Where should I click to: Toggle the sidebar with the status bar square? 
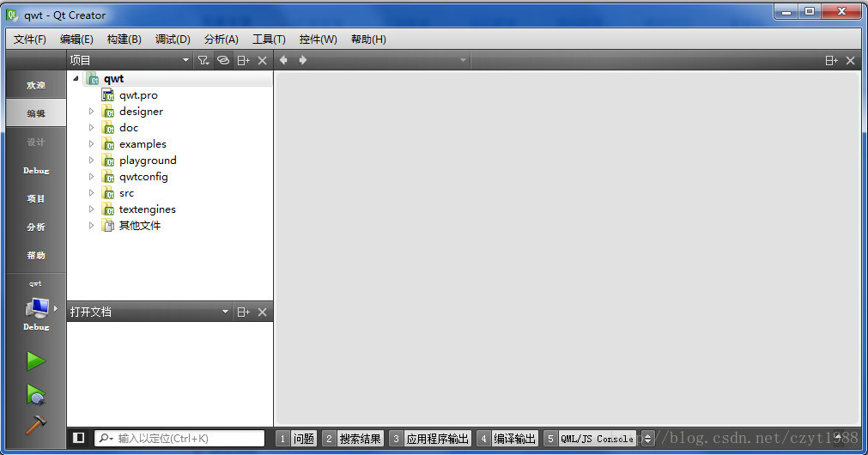click(79, 438)
